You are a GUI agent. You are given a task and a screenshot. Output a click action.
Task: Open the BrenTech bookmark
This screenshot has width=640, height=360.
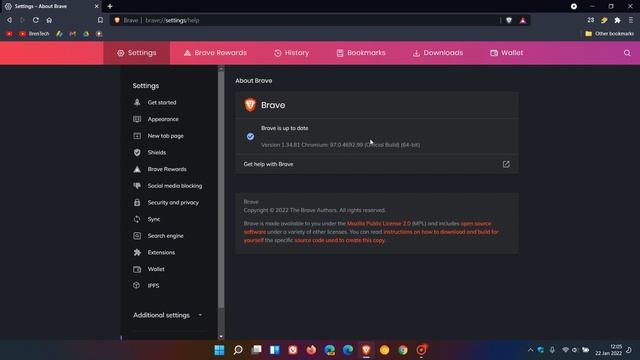[34, 34]
